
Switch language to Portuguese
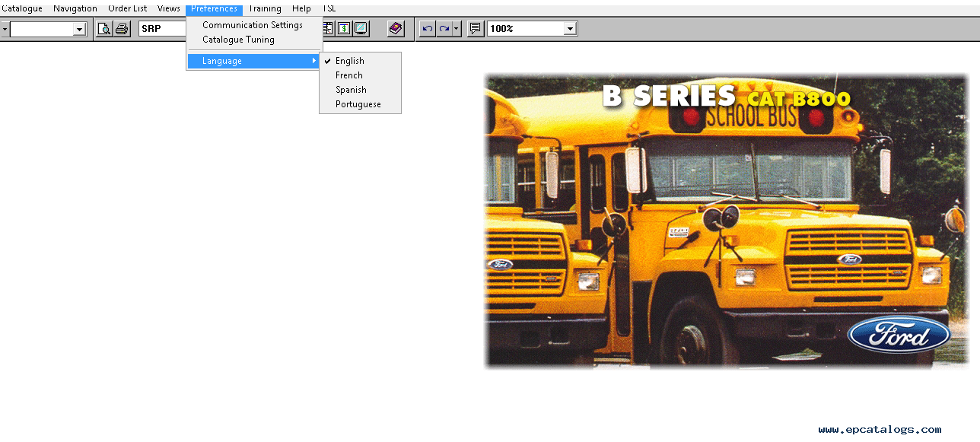pyautogui.click(x=360, y=104)
